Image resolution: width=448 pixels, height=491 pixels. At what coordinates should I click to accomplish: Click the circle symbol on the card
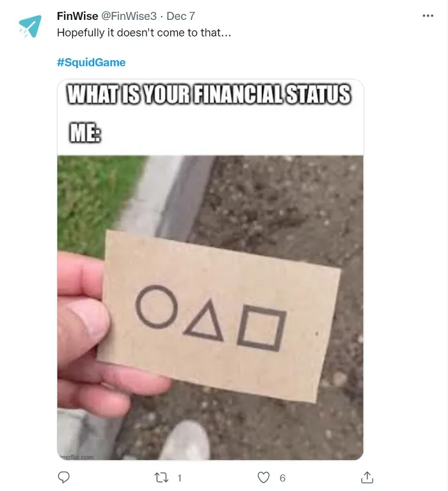click(x=157, y=307)
